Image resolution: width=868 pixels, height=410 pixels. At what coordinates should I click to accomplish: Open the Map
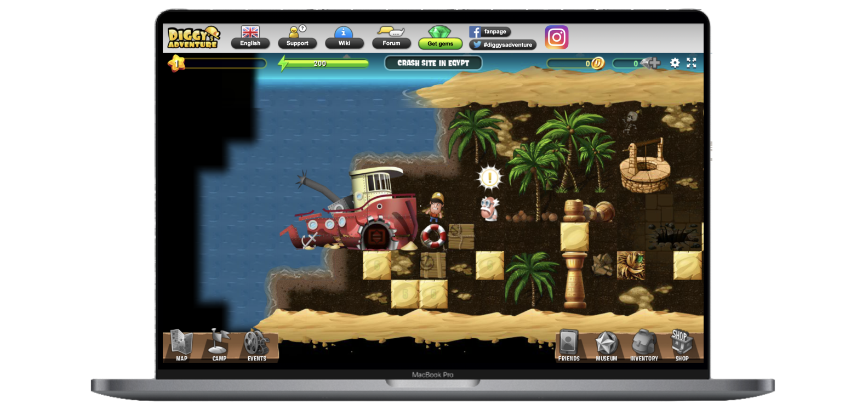point(181,345)
